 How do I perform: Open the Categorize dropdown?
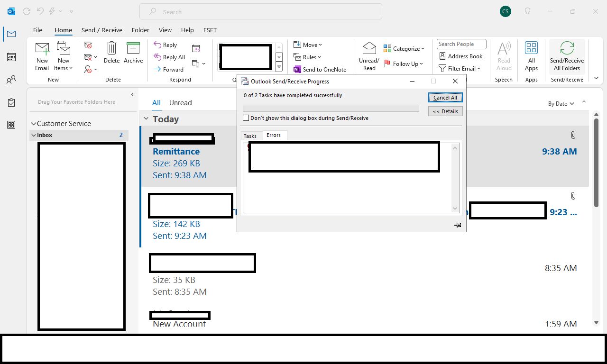pyautogui.click(x=404, y=48)
